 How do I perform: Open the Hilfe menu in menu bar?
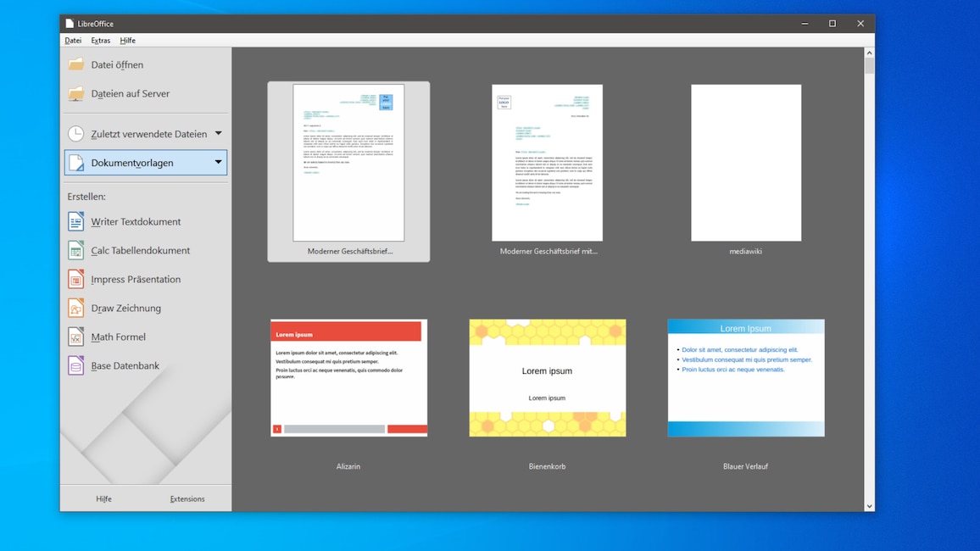[x=127, y=41]
